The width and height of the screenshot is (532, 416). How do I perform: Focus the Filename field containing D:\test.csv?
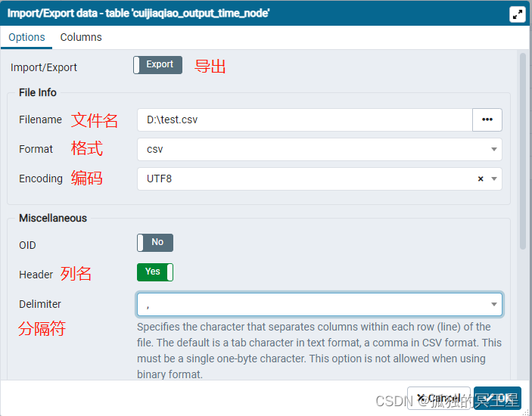coord(304,120)
